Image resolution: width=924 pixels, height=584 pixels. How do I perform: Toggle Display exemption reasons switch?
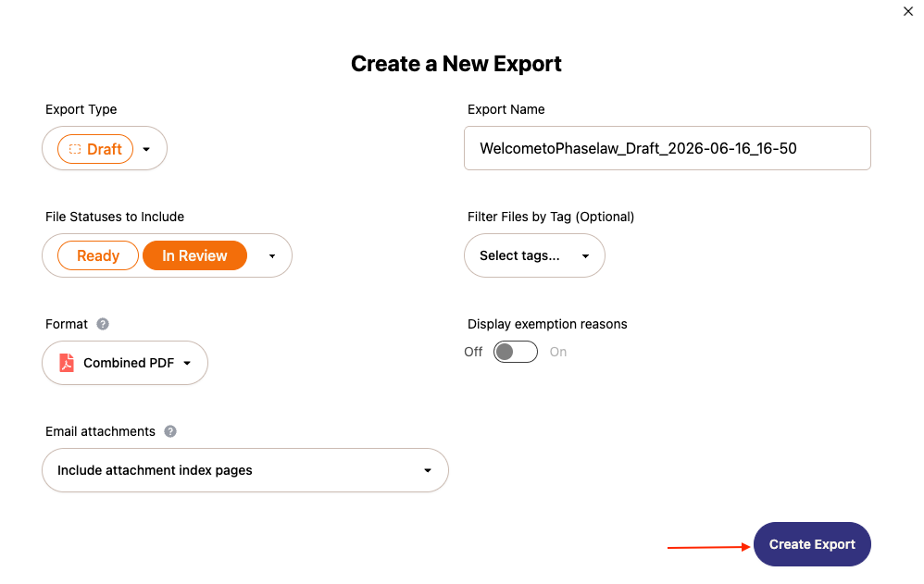pos(516,352)
